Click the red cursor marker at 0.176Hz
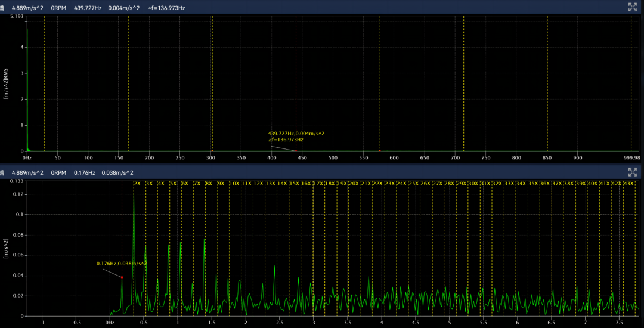Viewport: 644px width, 328px height. pos(122,277)
